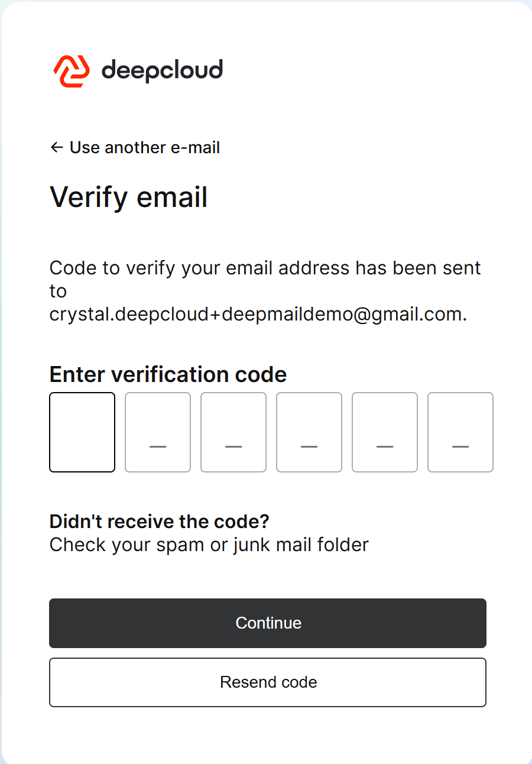The height and width of the screenshot is (764, 532).
Task: Click the word 'to' before the email address
Action: coord(59,291)
